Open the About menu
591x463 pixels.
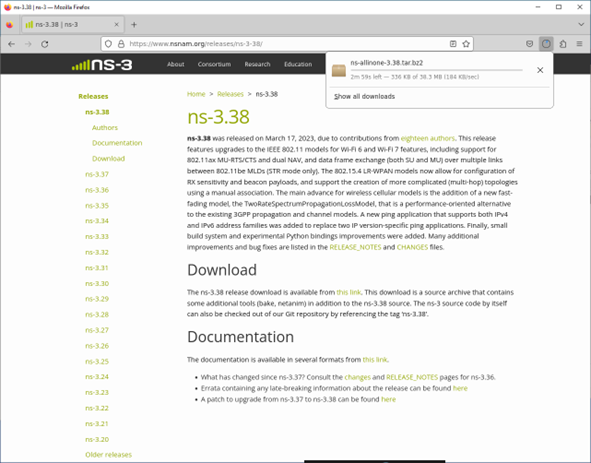[176, 64]
